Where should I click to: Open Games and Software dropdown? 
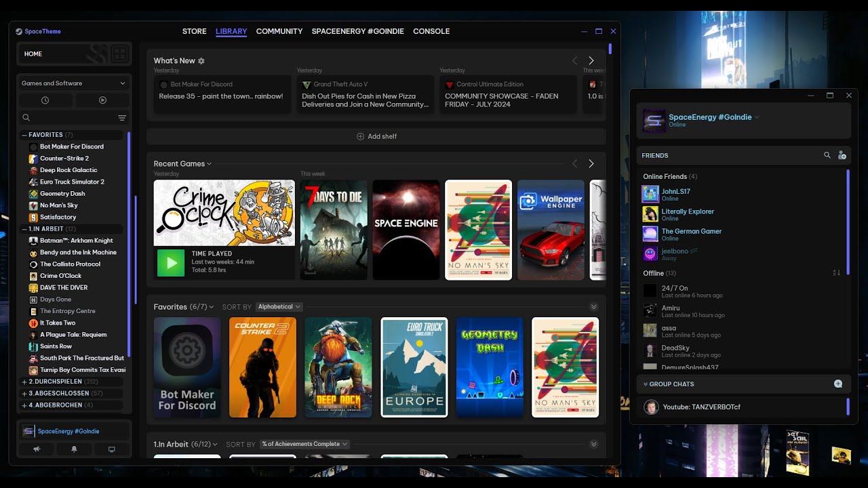(x=74, y=83)
